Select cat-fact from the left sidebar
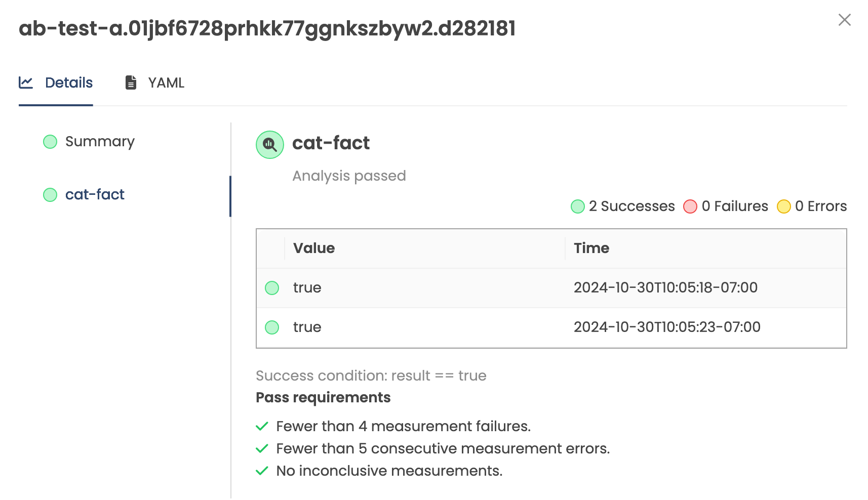The image size is (868, 500). [95, 194]
